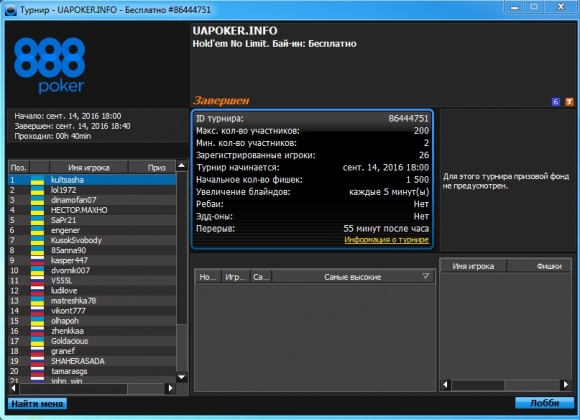Screen dimensions: 580x420
Task: Click the flag icon beside ludilove
Action: [37, 291]
